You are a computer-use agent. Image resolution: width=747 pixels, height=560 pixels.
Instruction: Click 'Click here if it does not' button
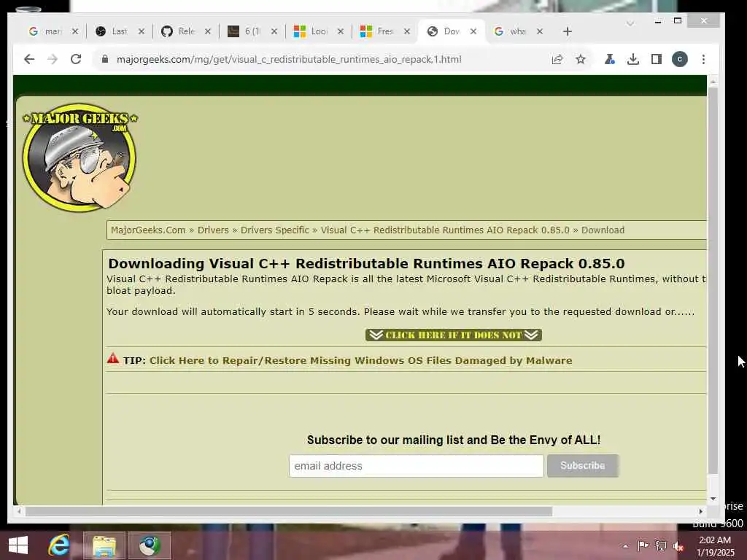tap(454, 335)
